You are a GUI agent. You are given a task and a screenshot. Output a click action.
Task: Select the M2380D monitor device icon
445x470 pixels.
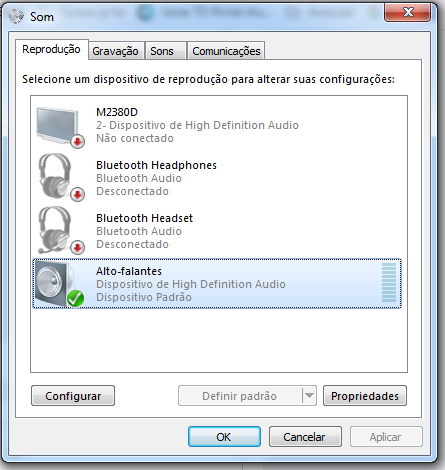click(59, 127)
